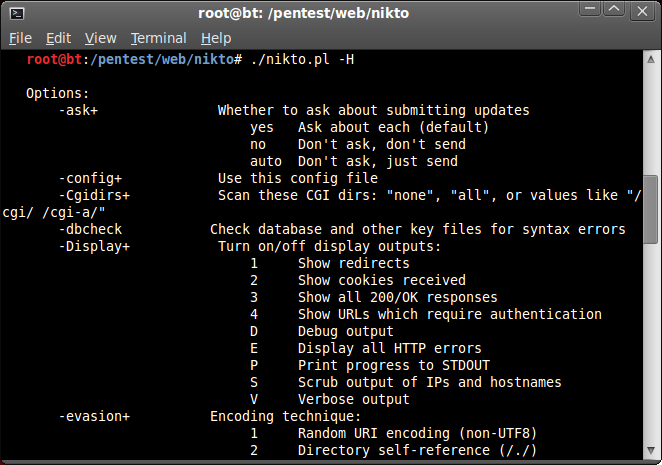This screenshot has height=465, width=662.
Task: Open the View menu
Action: point(101,38)
